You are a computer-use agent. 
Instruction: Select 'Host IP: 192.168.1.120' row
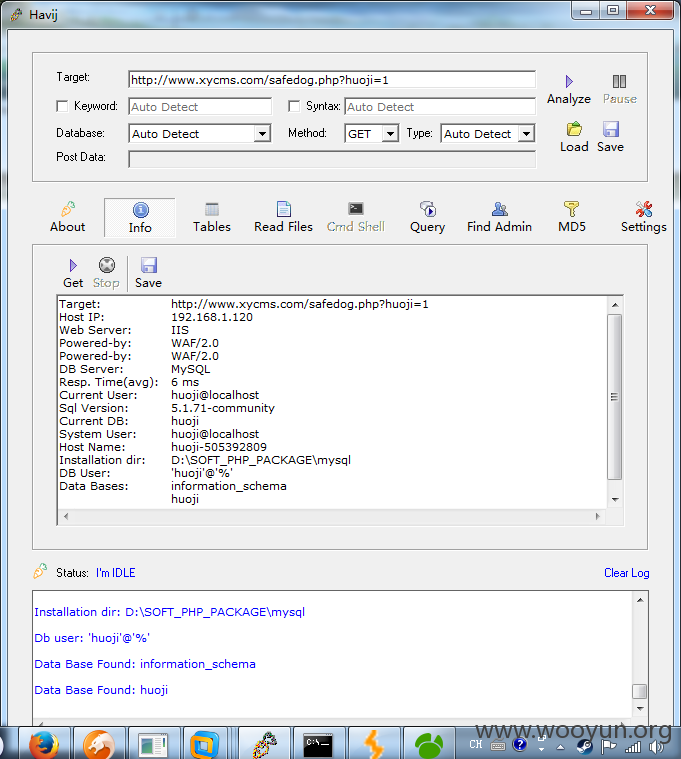point(156,317)
